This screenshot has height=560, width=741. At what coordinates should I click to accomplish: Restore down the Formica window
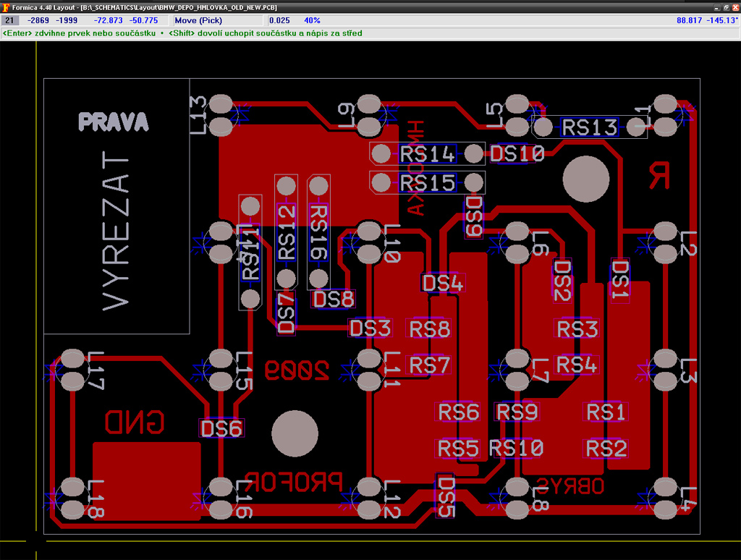(725, 6)
